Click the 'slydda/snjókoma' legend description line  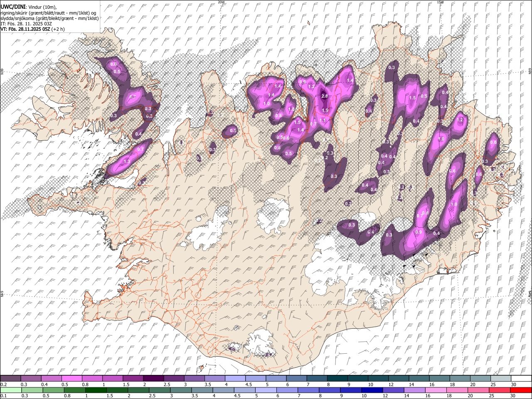pos(49,18)
